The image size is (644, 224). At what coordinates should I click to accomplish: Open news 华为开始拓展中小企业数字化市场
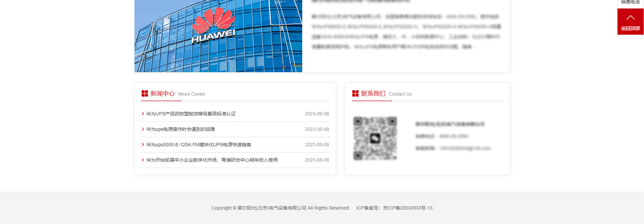point(212,160)
